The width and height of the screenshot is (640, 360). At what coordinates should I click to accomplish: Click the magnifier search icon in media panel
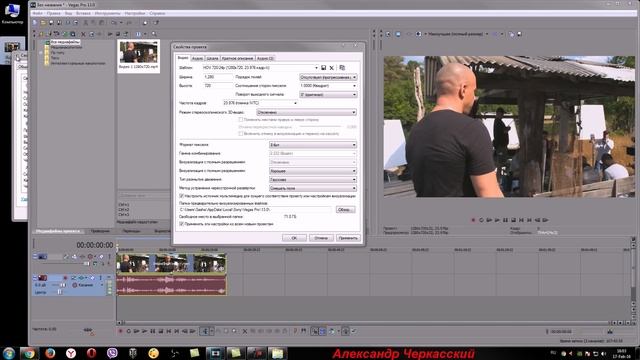(x=154, y=34)
